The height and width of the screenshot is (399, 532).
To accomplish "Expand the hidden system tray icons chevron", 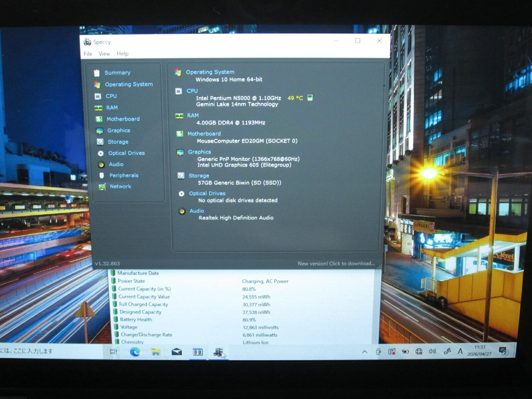I will [x=365, y=351].
